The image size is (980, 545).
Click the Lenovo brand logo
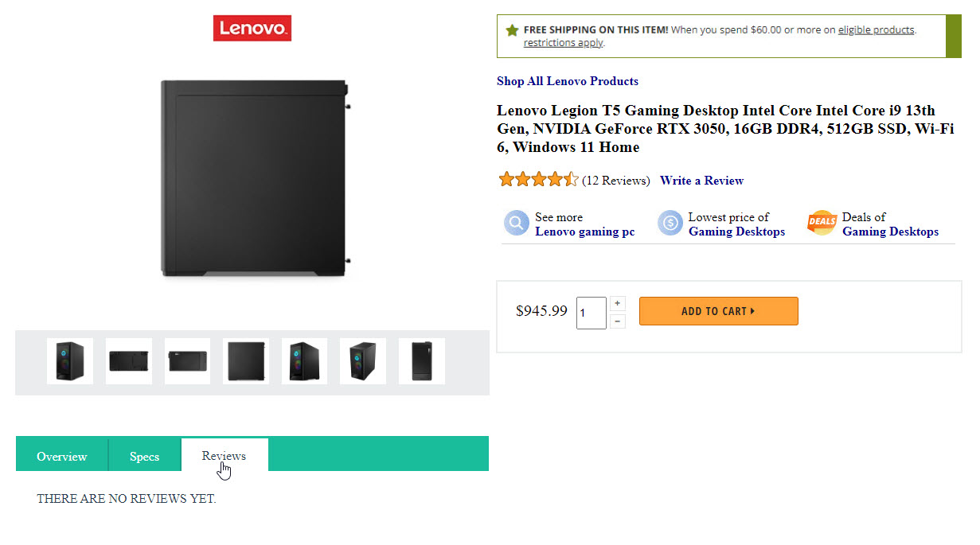[x=252, y=29]
